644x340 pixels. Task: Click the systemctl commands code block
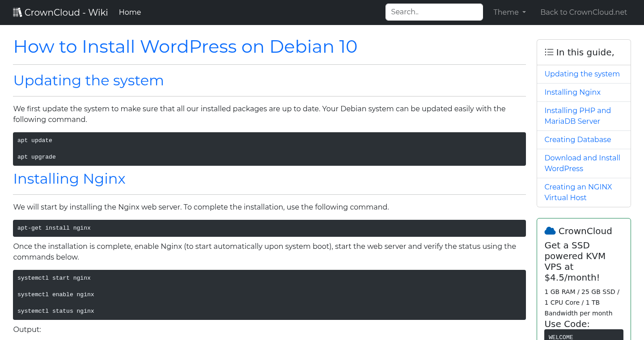[x=269, y=294]
